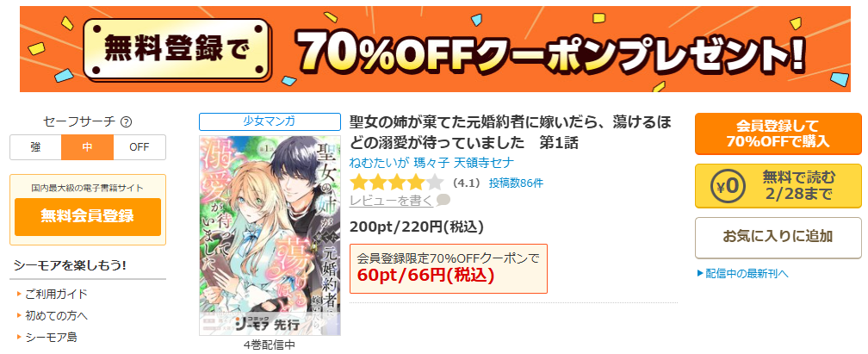Click the arrow bullet before ご利用ガイド
868x354 pixels.
[19, 295]
